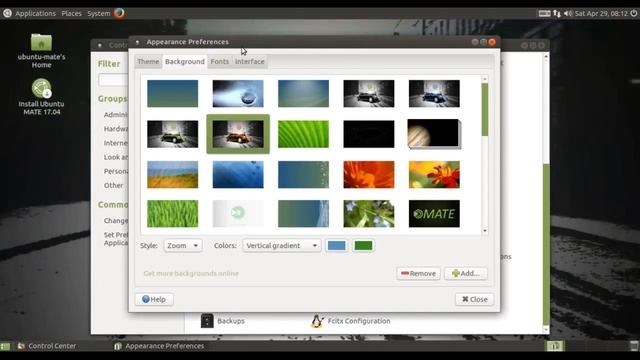Image resolution: width=640 pixels, height=360 pixels.
Task: Select the light grey MATE logo wallpaper
Action: coord(238,213)
